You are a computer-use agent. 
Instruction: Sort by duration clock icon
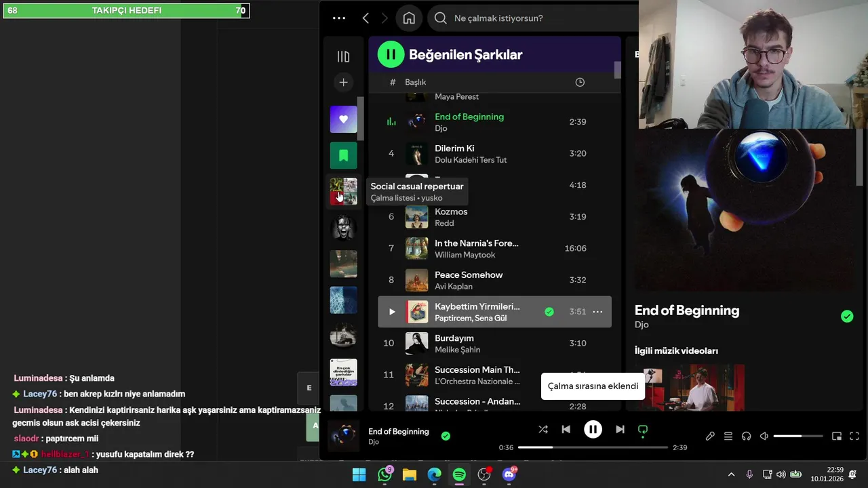580,82
